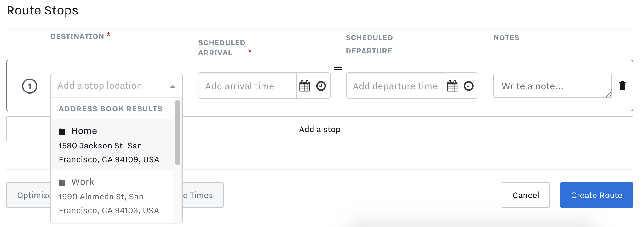Click the book icon beside Home
644x227 pixels.
[x=63, y=131]
